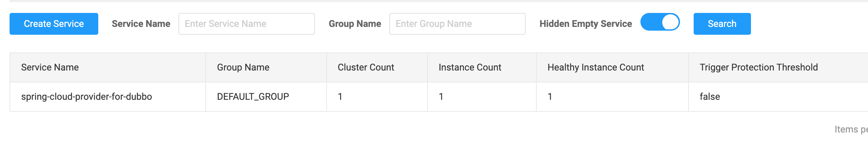Viewport: 868px width, 141px height.
Task: Click the Service Name filter label
Action: pyautogui.click(x=141, y=24)
